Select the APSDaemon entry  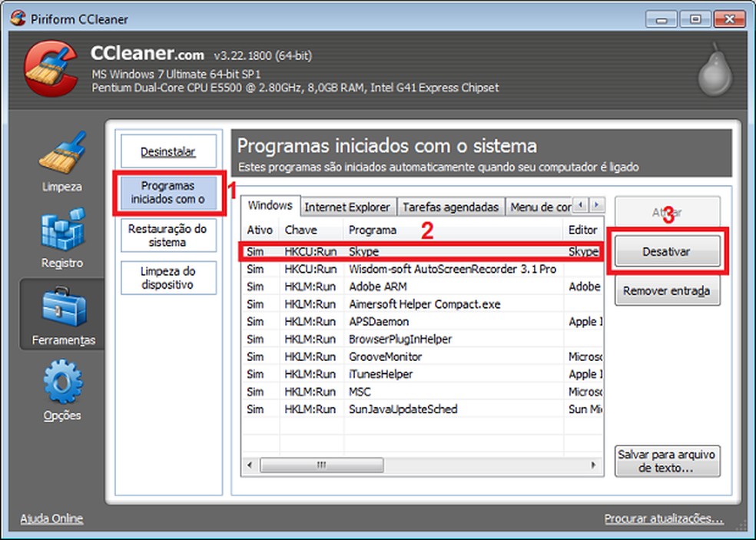pyautogui.click(x=423, y=322)
